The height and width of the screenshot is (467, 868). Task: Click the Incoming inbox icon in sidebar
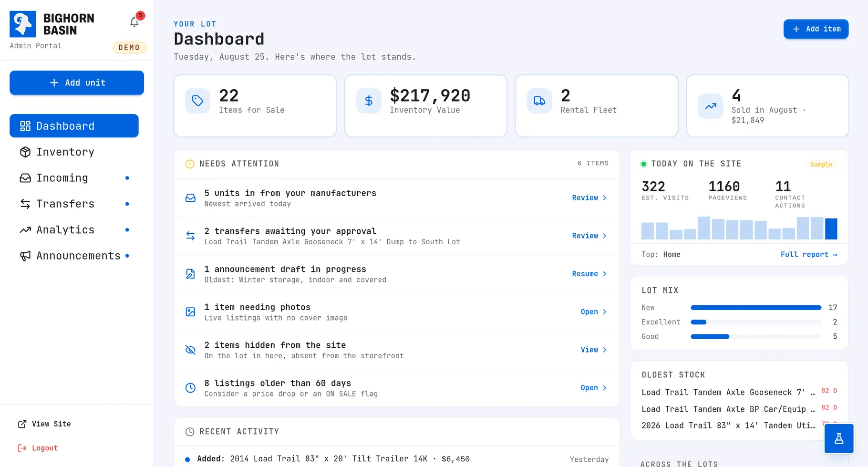coord(25,178)
